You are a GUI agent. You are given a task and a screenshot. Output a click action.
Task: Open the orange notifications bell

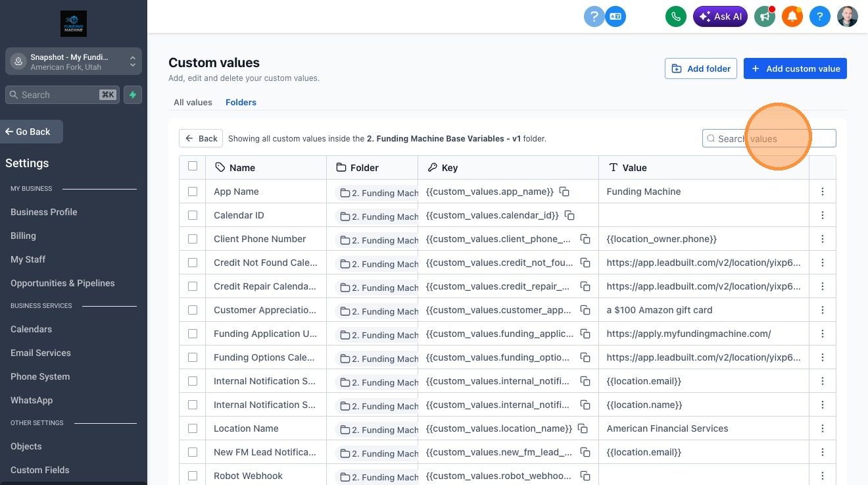(792, 16)
